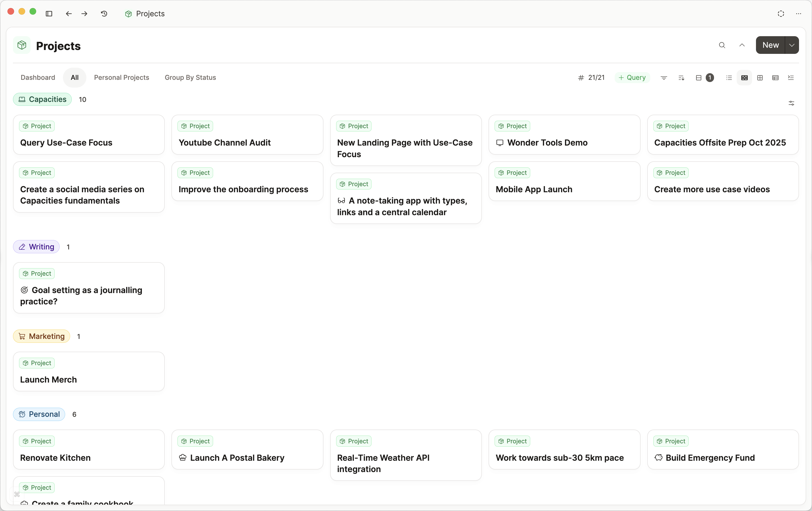The width and height of the screenshot is (812, 511).
Task: Open the filter options icon
Action: pyautogui.click(x=664, y=78)
